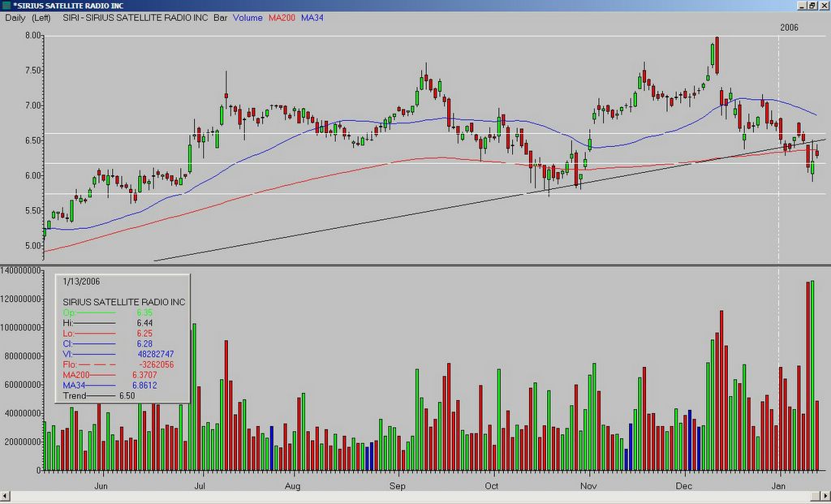Image resolution: width=831 pixels, height=504 pixels.
Task: Close the Sirius Satellite Radio chart window
Action: pos(823,6)
